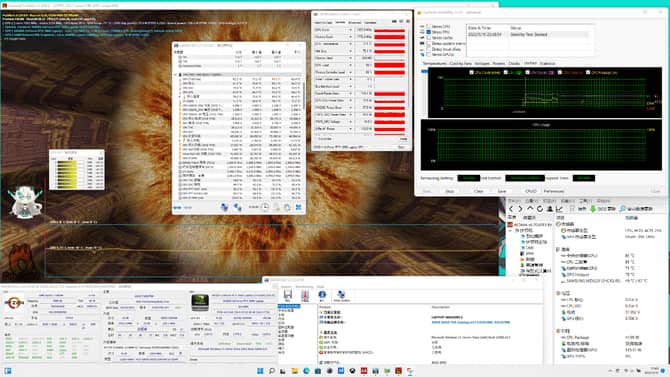Click AIDA64 toolbar report graph icon
The height and width of the screenshot is (377, 670).
[x=559, y=209]
